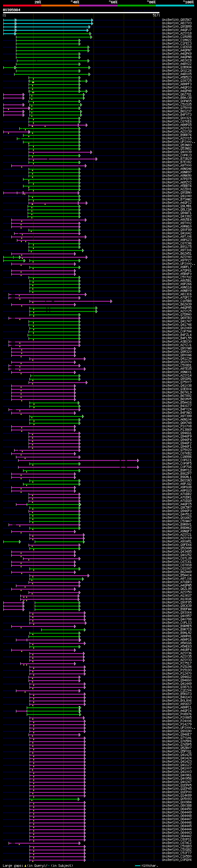Select the UniRef100_Q3B9U4 label
The height and width of the screenshot is (868, 197).
(x=177, y=67)
